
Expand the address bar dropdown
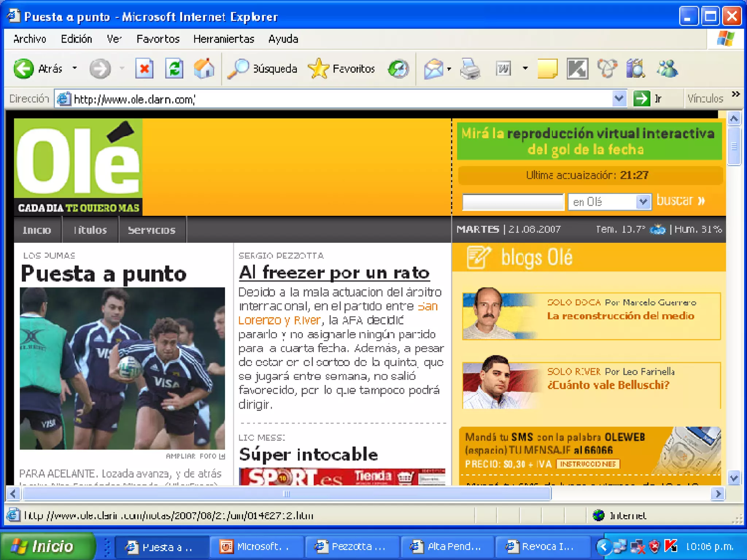click(x=619, y=98)
